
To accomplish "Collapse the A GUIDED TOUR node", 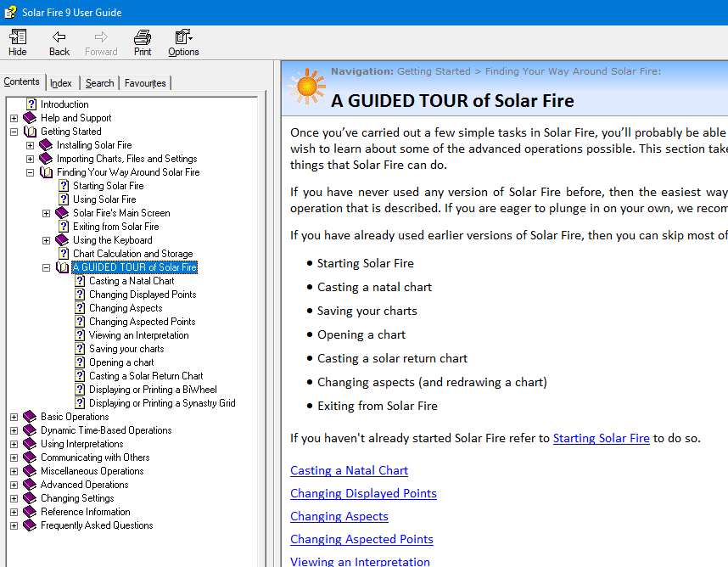I will point(46,267).
